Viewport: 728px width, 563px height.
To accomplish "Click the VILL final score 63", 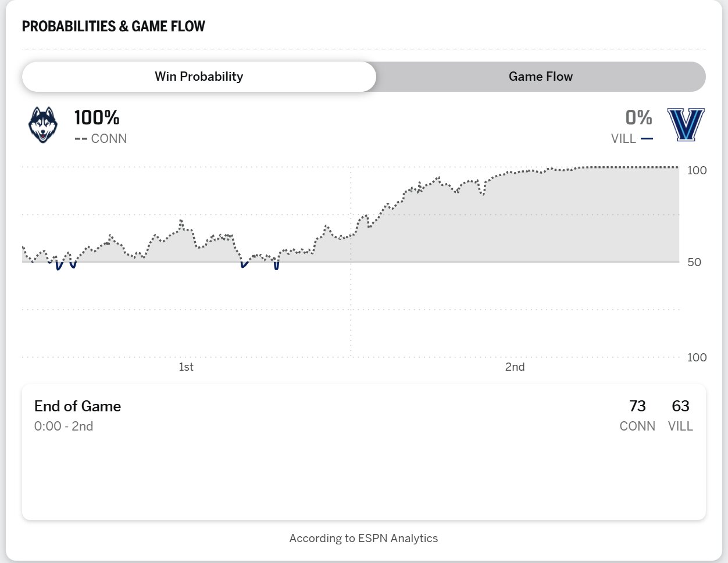I will (680, 406).
